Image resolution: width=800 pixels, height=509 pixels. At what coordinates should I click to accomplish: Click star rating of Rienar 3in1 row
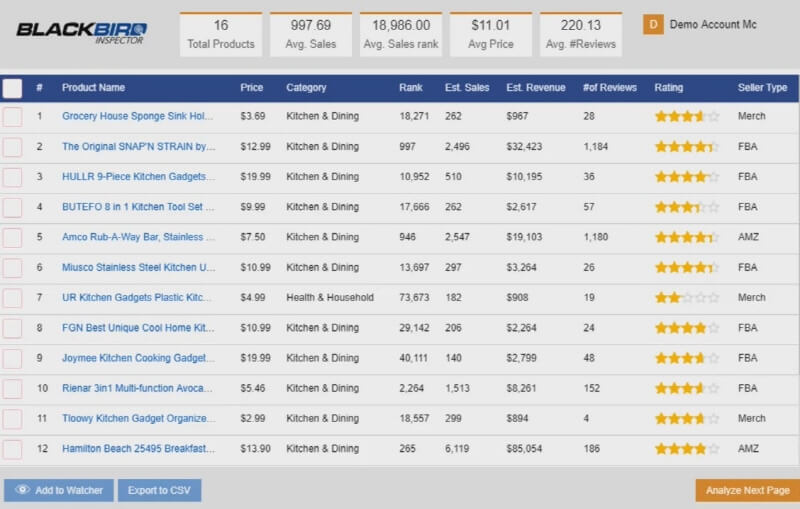point(687,388)
